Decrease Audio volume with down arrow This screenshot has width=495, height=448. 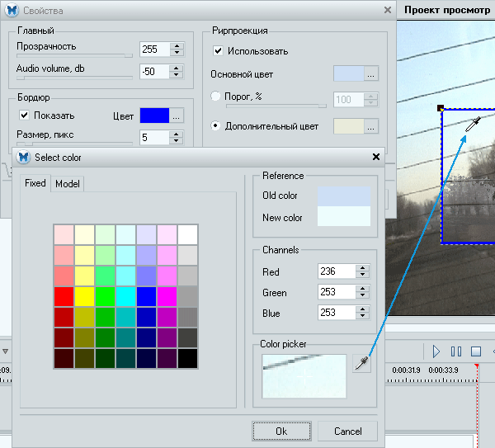[177, 75]
